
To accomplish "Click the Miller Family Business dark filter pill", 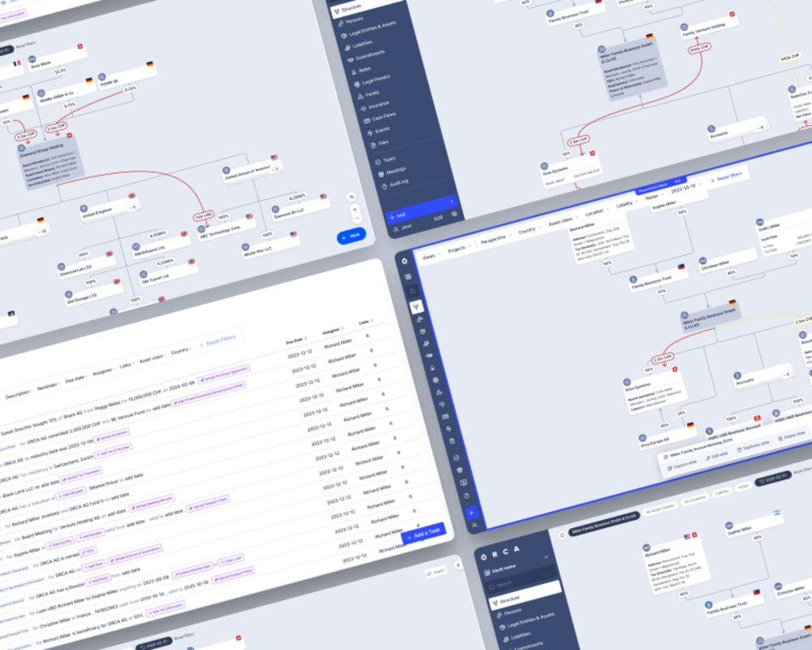I will (x=604, y=524).
